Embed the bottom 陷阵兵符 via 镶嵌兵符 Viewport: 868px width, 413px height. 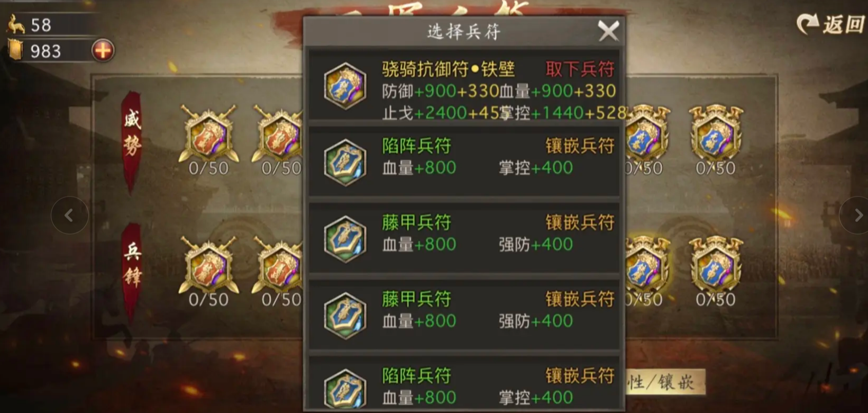click(x=580, y=375)
